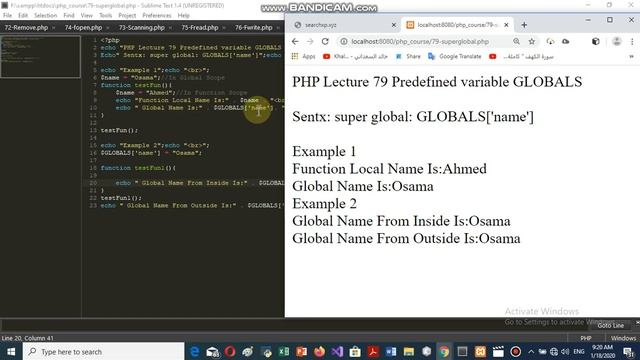Open the Find menu
The height and width of the screenshot is (360, 640).
pos(69,16)
